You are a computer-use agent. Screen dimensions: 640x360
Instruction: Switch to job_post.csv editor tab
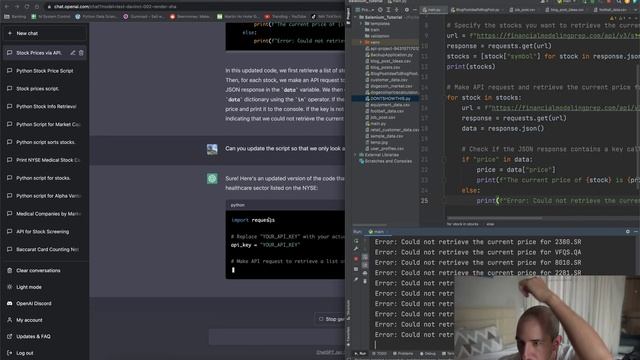click(523, 10)
